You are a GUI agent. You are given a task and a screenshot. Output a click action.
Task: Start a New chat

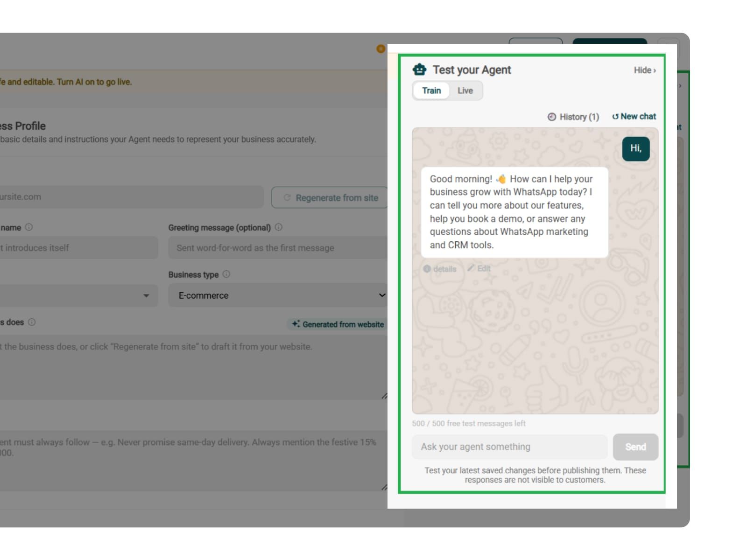[x=634, y=116]
